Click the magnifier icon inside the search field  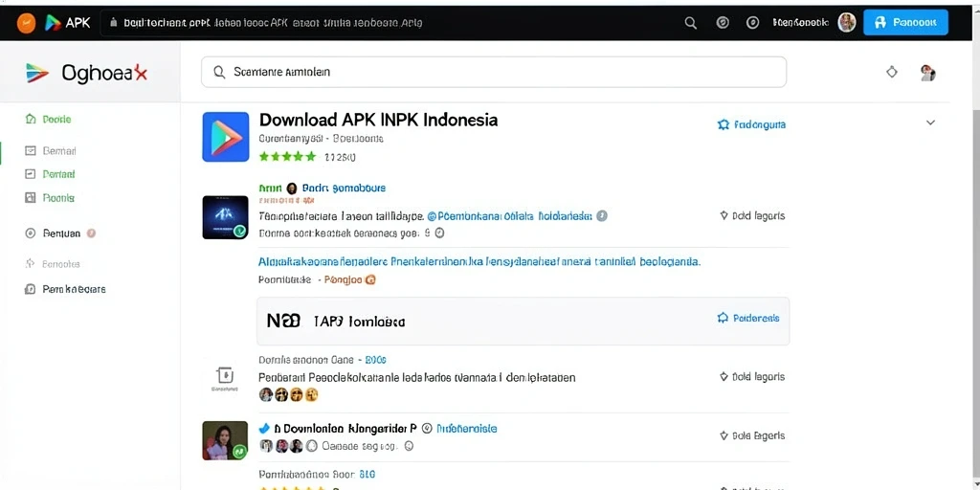(x=219, y=72)
